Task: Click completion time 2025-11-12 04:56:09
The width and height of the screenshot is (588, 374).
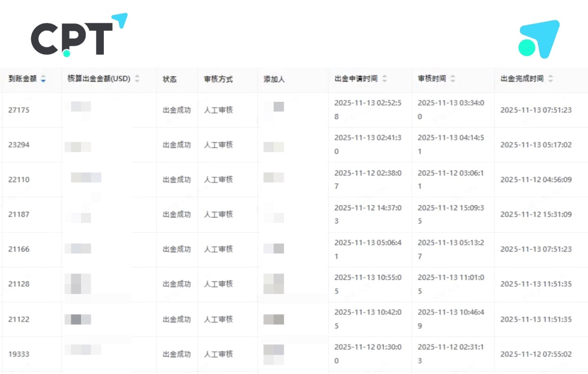Action: pyautogui.click(x=536, y=180)
